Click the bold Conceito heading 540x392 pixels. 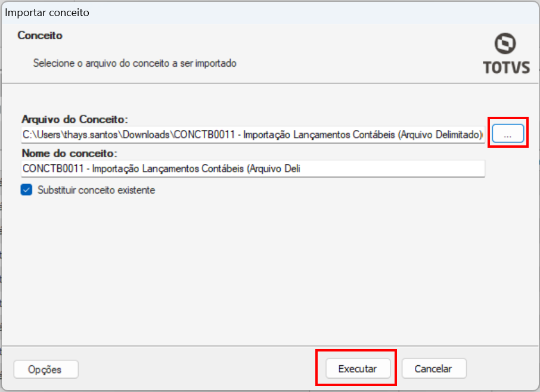point(40,36)
